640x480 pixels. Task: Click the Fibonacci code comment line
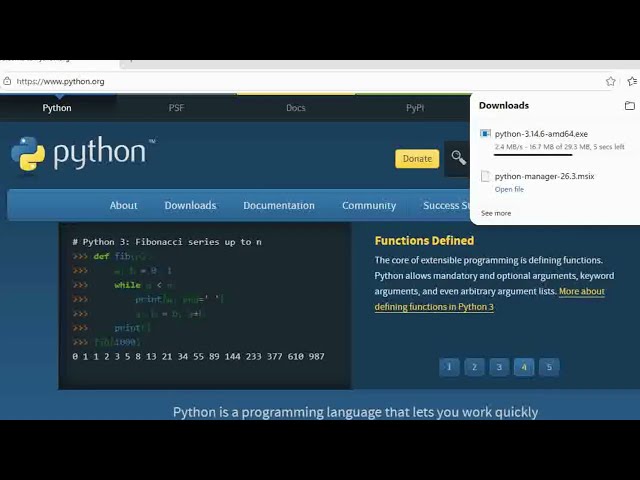(x=167, y=242)
